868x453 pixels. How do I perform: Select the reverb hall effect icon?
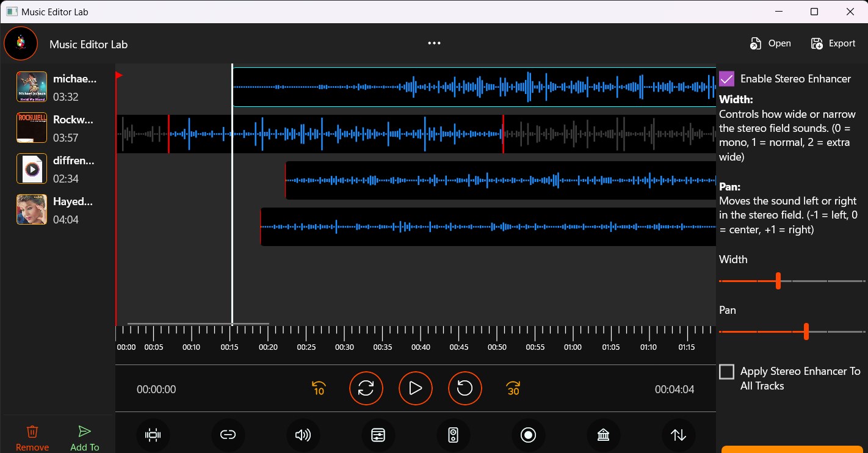coord(603,435)
